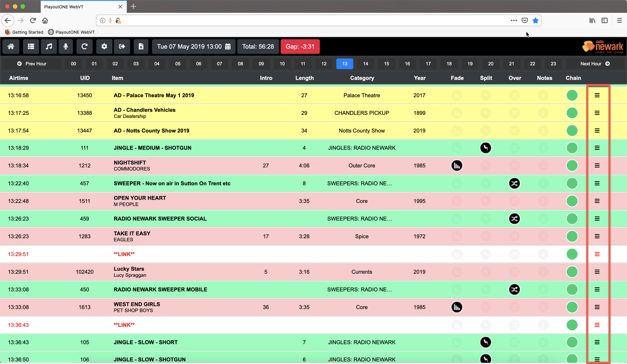Switch to hour 18 tab
627x364 pixels.
[x=449, y=64]
